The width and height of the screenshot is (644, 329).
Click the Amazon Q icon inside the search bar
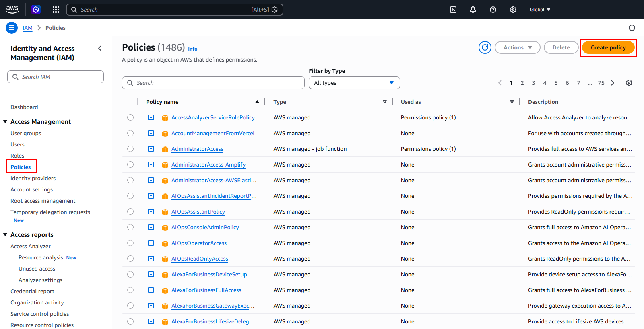pos(275,10)
